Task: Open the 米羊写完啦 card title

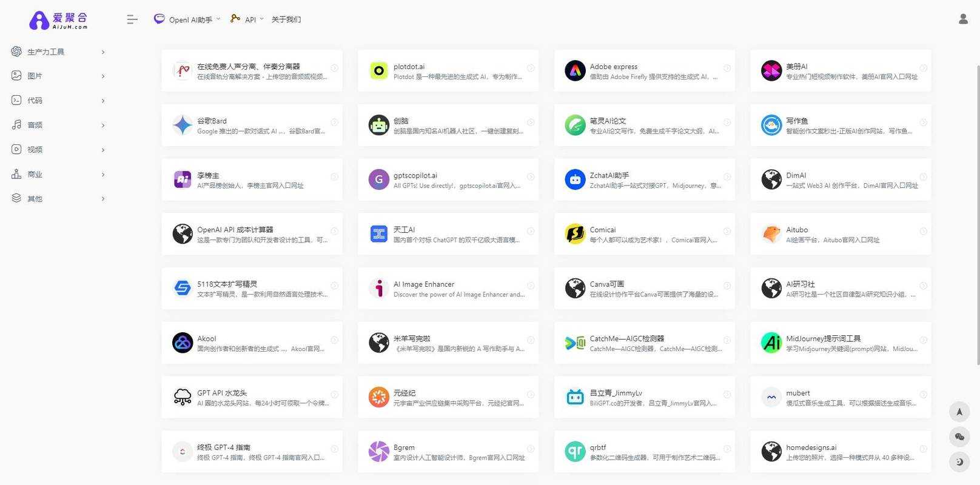Action: tap(412, 339)
